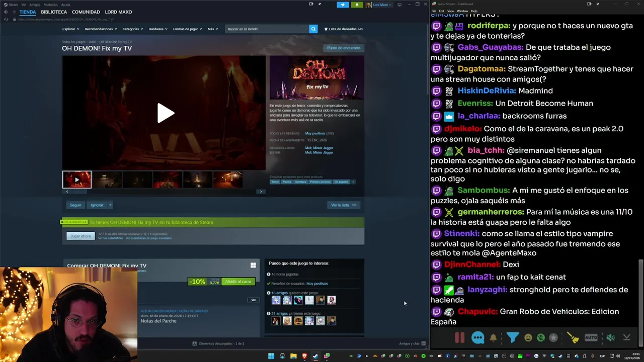Focus the Buscar en la tienda search field
The image size is (644, 362).
click(x=267, y=29)
